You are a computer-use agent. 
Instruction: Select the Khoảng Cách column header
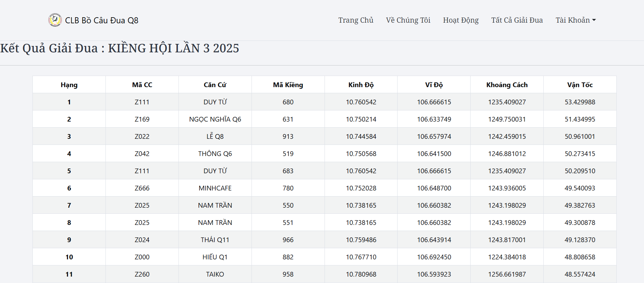click(x=507, y=85)
